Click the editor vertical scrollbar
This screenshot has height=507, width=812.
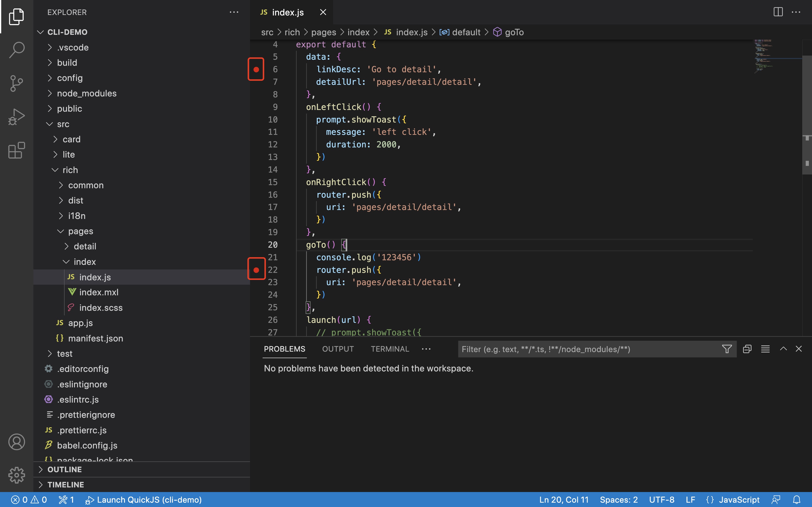tap(807, 115)
